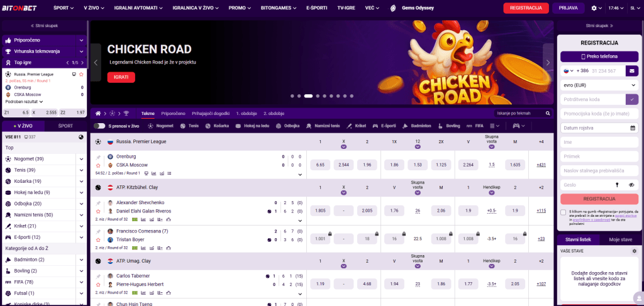Image resolution: width=644 pixels, height=306 pixels.
Task: Open bet slip settings gear next to VAŠE STAVE
Action: 634,251
